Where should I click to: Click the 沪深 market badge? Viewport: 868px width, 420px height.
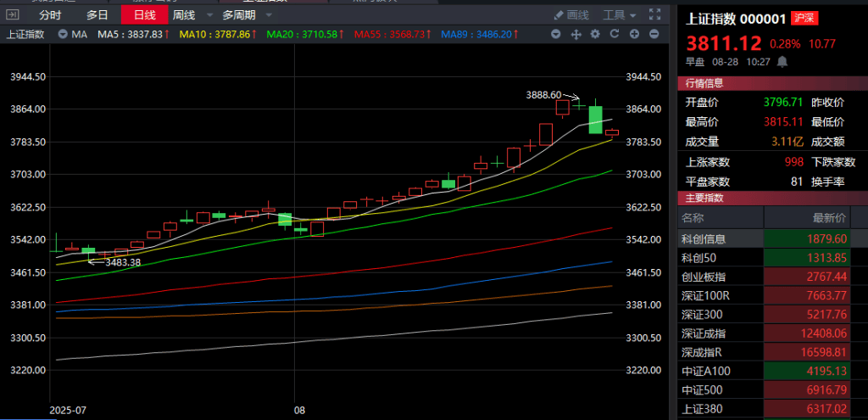tap(804, 19)
